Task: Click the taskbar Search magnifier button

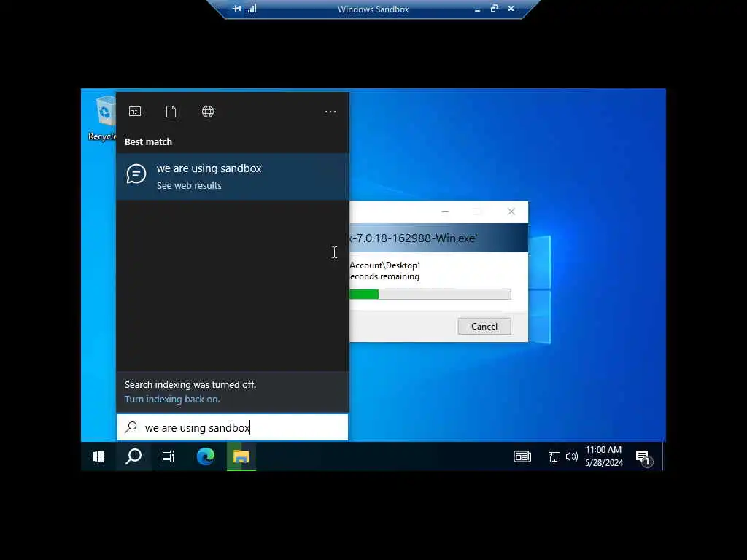Action: (133, 456)
